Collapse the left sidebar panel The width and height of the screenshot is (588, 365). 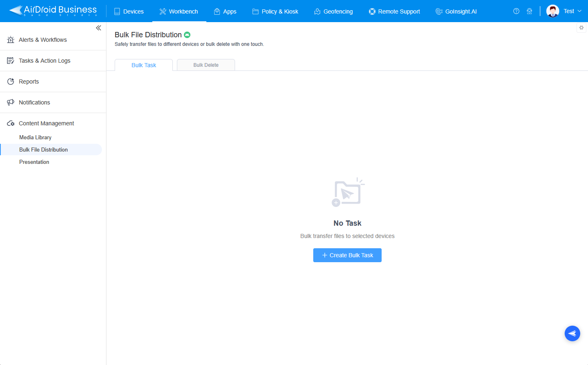coord(98,28)
